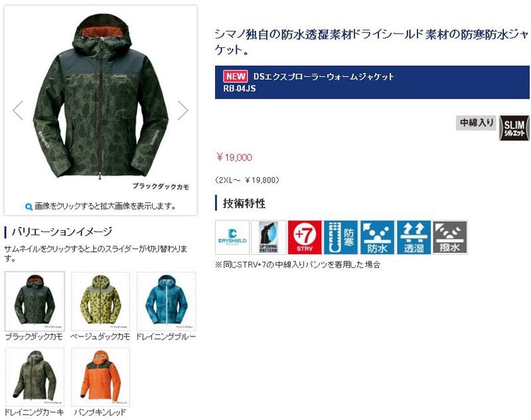Viewport: 531px width, 420px height.
Task: Click the SLIM シルエット badge
Action: pyautogui.click(x=514, y=128)
